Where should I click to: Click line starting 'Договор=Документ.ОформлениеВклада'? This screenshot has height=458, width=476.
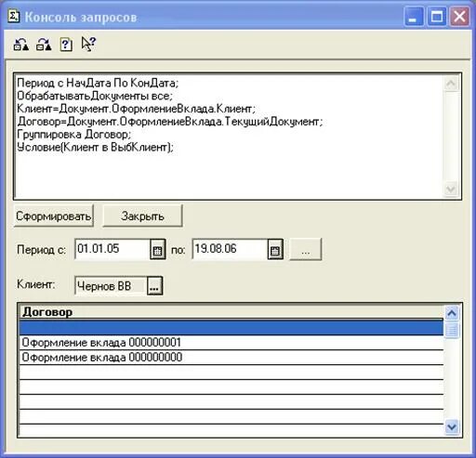(170, 122)
